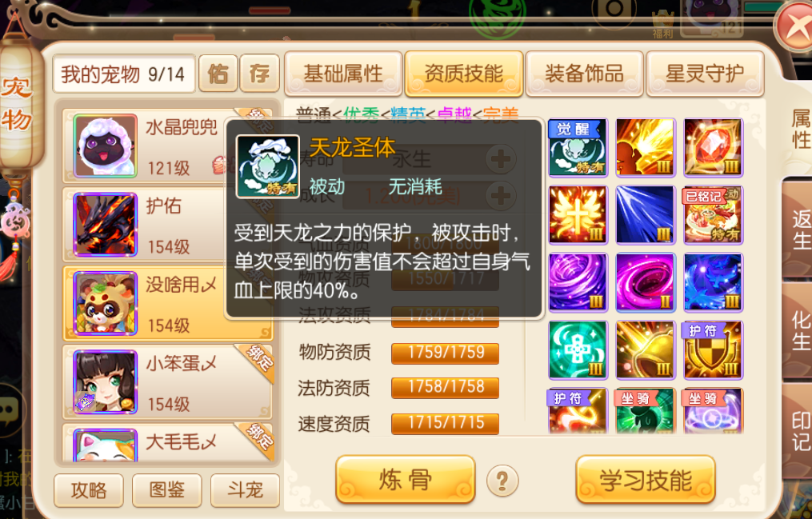
Task: Click the 物防资质 1759/1759 bar
Action: [x=445, y=353]
